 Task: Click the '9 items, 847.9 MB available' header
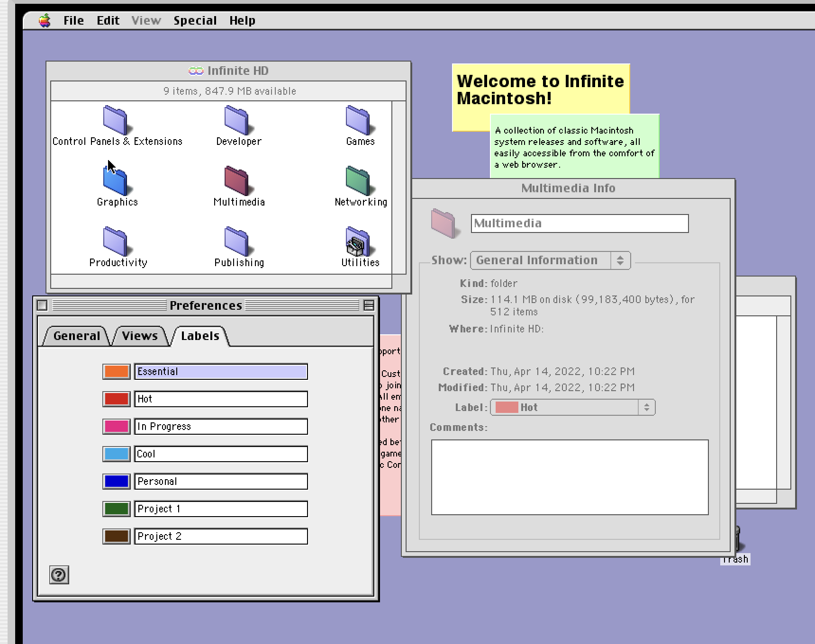[x=229, y=91]
